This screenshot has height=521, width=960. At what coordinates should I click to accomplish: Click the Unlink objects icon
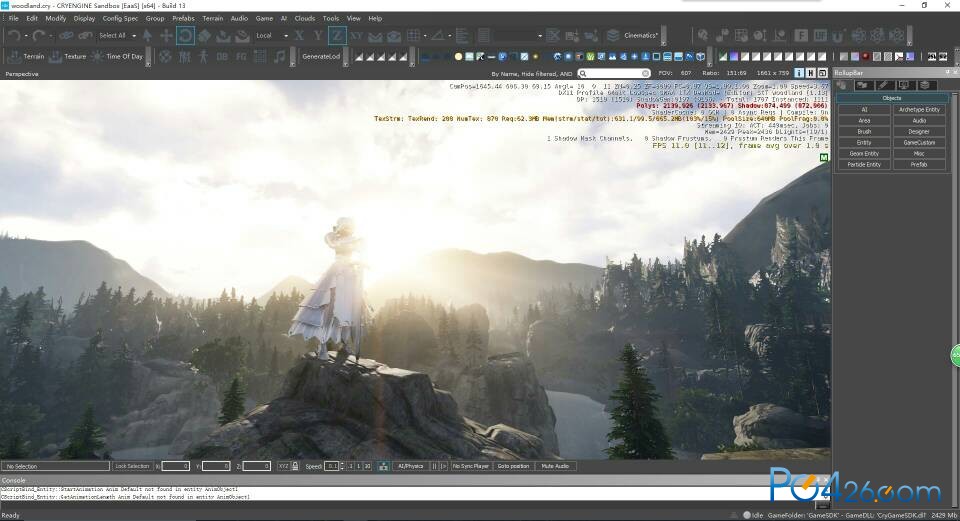(x=85, y=36)
